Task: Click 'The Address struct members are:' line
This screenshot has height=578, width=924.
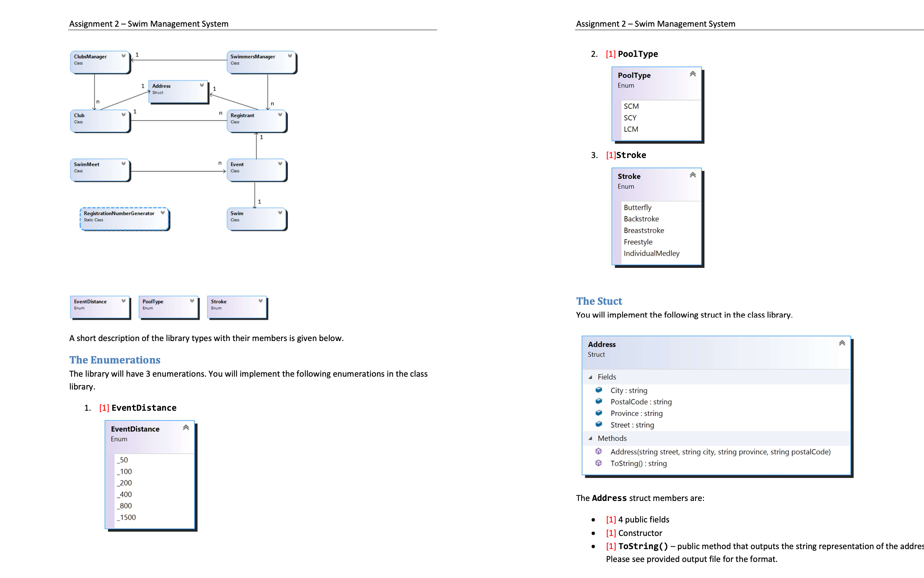Action: [640, 498]
